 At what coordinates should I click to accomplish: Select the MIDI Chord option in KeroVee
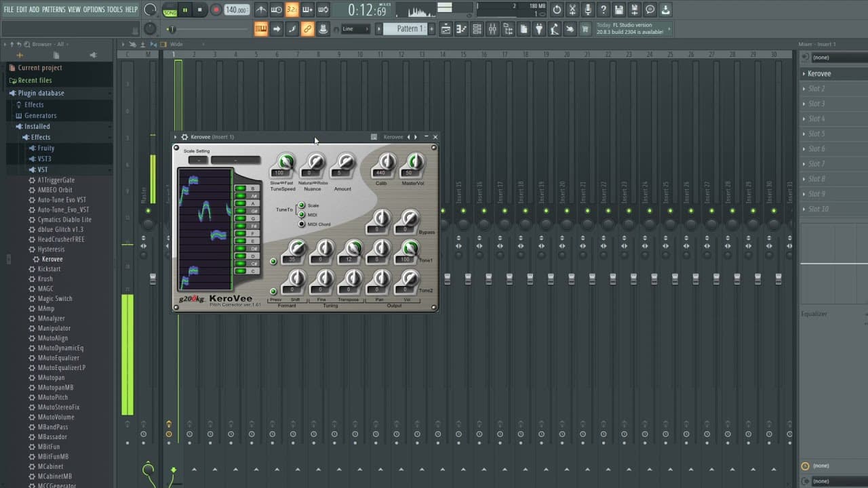[300, 222]
